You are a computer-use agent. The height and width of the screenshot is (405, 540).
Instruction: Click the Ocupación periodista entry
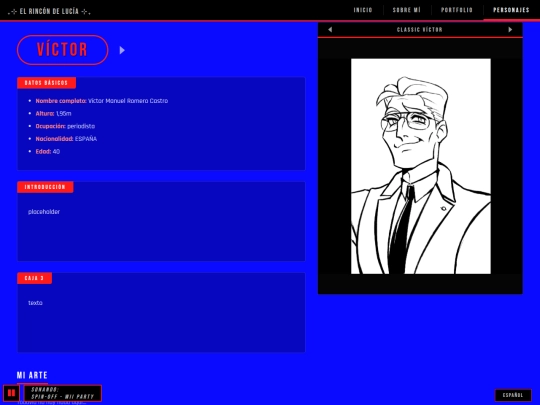65,126
